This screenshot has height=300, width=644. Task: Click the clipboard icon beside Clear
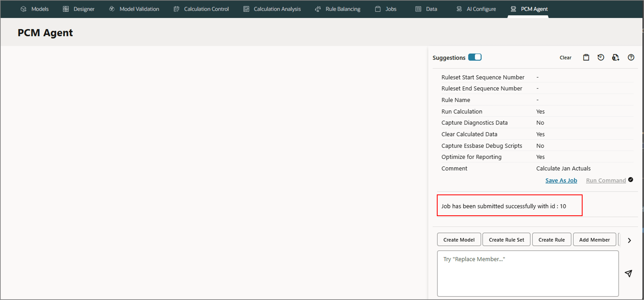click(586, 58)
